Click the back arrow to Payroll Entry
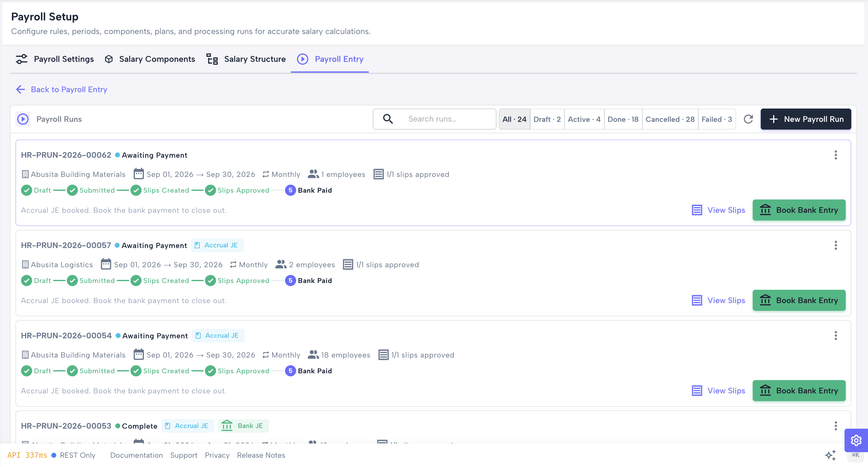The image size is (868, 467). pos(20,89)
